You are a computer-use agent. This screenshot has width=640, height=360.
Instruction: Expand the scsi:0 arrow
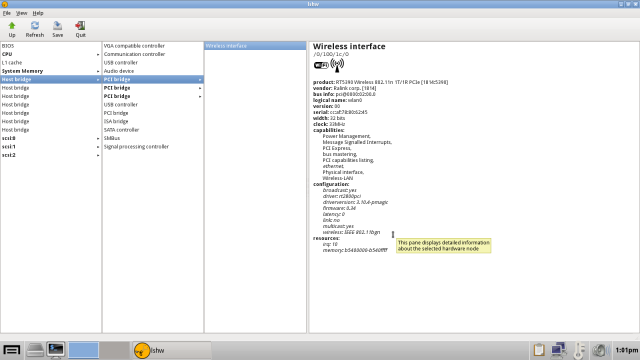pyautogui.click(x=98, y=138)
